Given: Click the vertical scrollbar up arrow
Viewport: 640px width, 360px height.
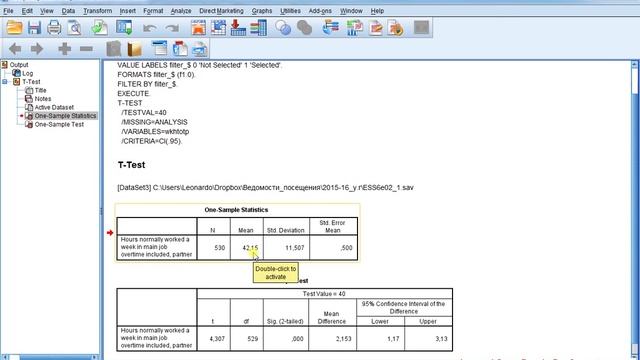Looking at the screenshot, I should tap(635, 64).
